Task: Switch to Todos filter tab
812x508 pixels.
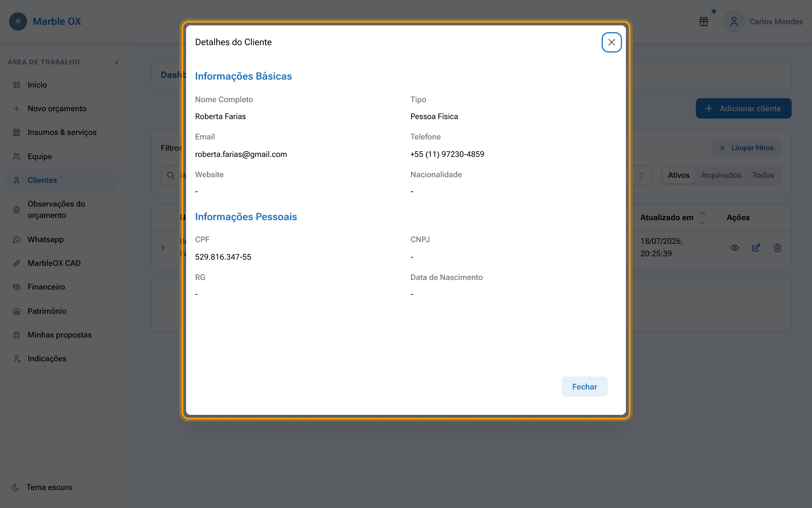Action: (763, 175)
